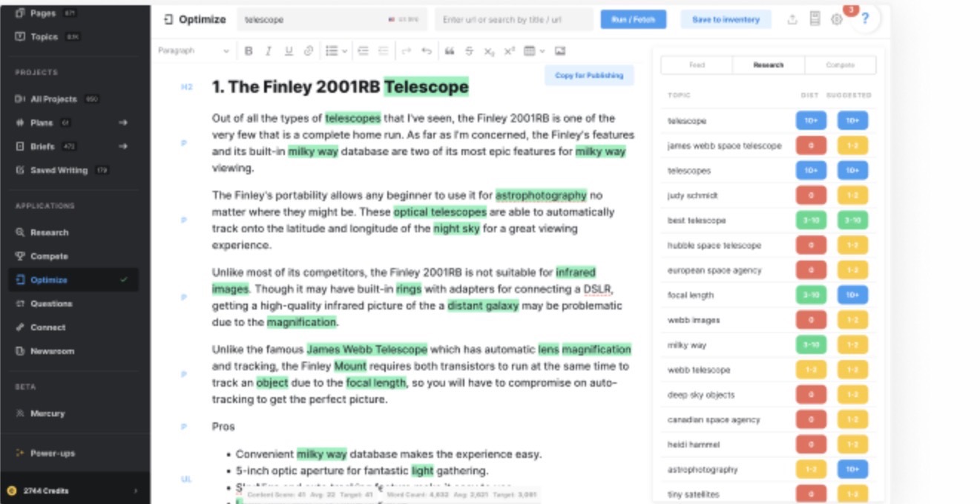Open settings via the gear icon

tap(837, 20)
